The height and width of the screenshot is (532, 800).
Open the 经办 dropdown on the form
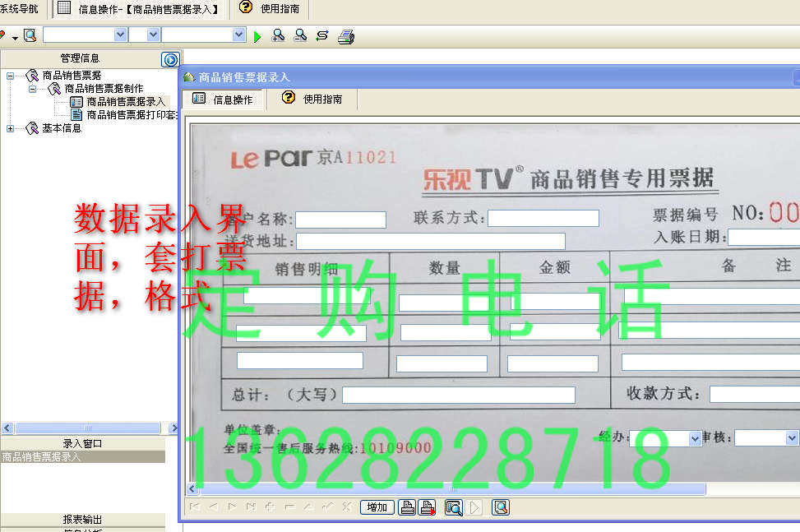click(x=695, y=438)
